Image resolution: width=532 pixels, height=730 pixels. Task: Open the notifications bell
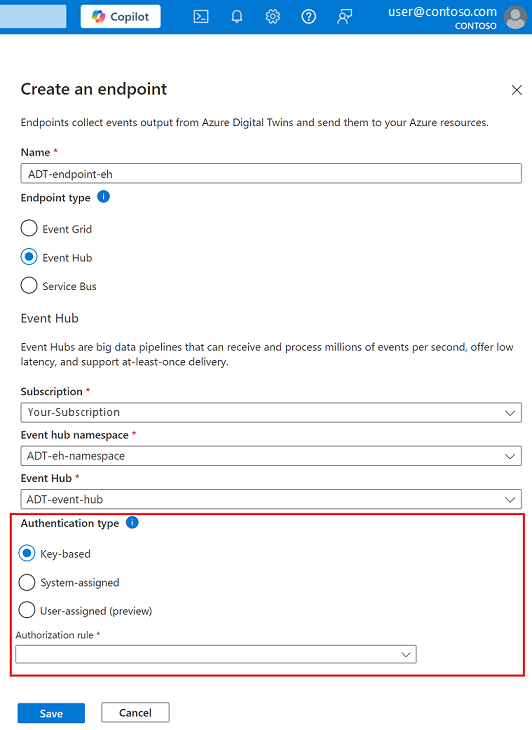tap(237, 17)
